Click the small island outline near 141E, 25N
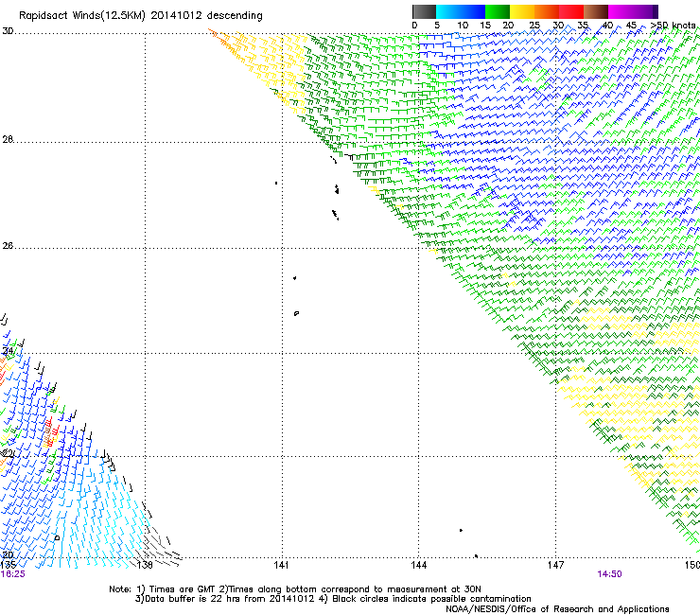This screenshot has height=615, width=700. pos(296,313)
